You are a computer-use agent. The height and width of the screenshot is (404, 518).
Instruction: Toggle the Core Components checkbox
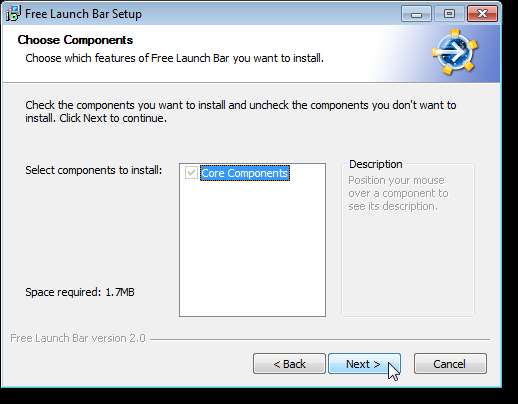click(191, 173)
